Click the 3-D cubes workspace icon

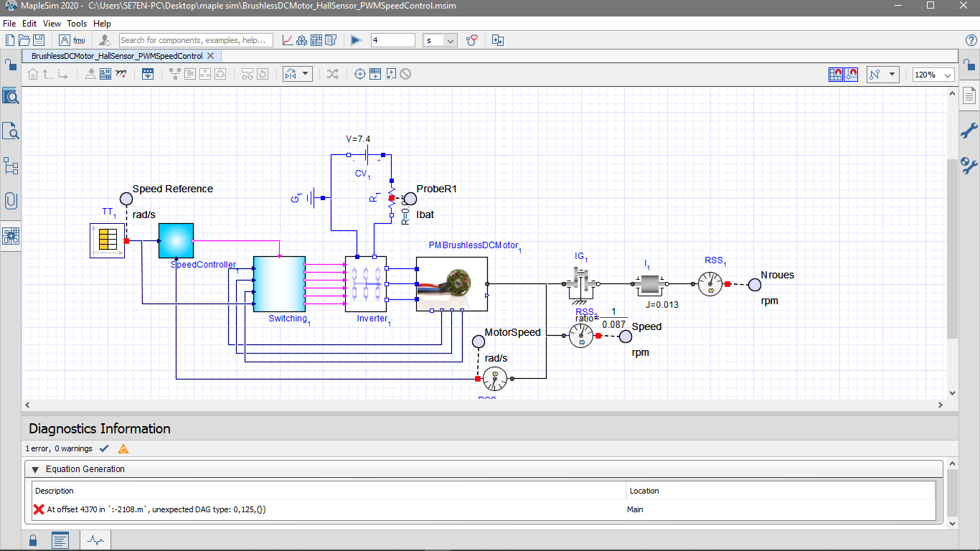[x=302, y=40]
